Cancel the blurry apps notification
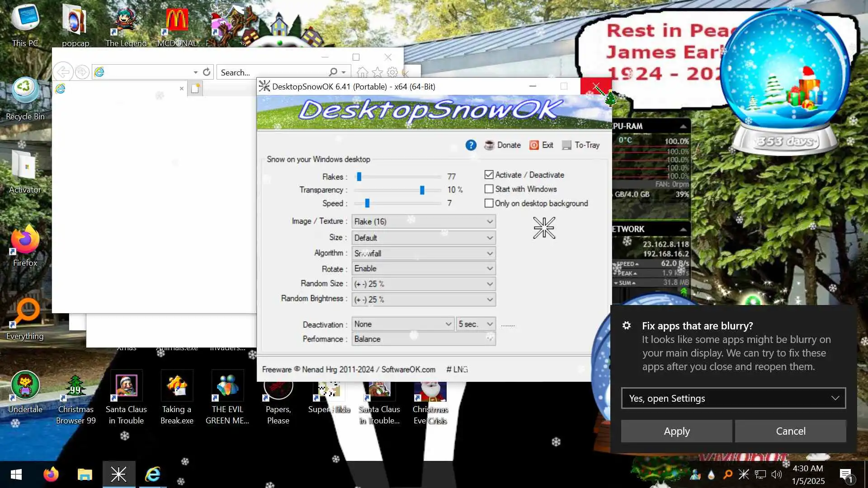The image size is (868, 488). (x=790, y=431)
